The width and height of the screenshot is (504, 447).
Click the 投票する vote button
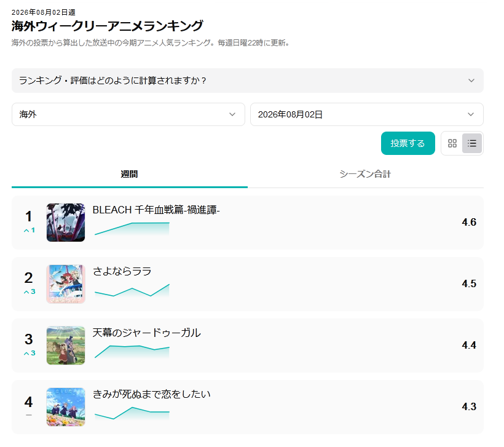tap(408, 143)
